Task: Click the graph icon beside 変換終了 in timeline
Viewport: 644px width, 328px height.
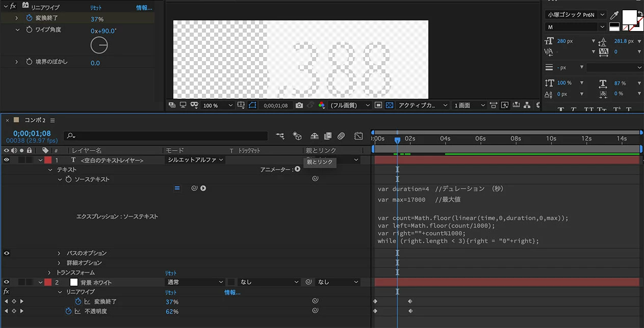Action: 87,302
